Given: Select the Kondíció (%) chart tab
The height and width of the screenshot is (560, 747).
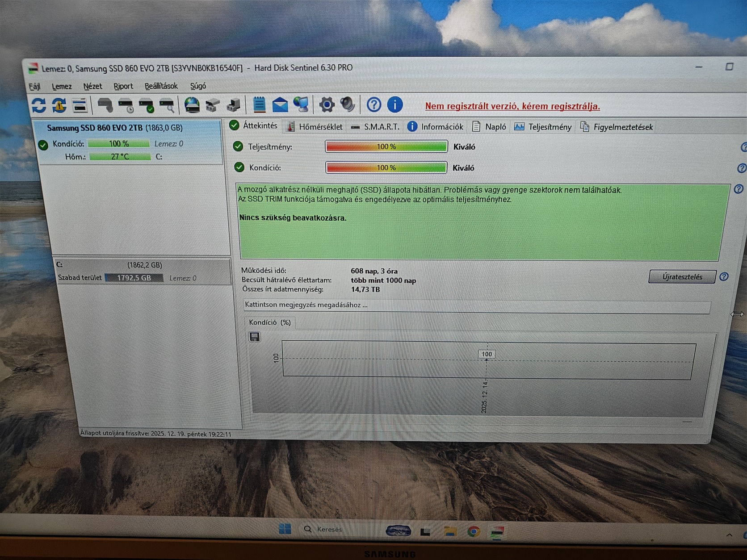Looking at the screenshot, I should pos(270,322).
